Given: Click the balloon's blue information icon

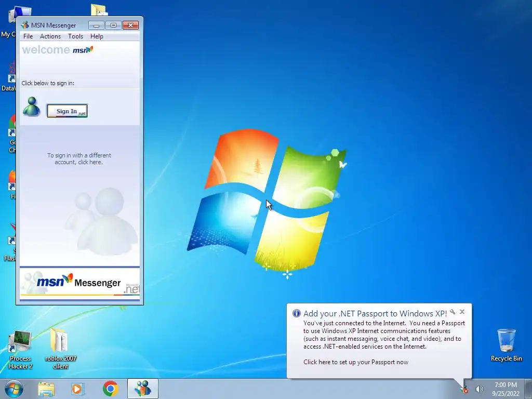Looking at the screenshot, I should [296, 313].
